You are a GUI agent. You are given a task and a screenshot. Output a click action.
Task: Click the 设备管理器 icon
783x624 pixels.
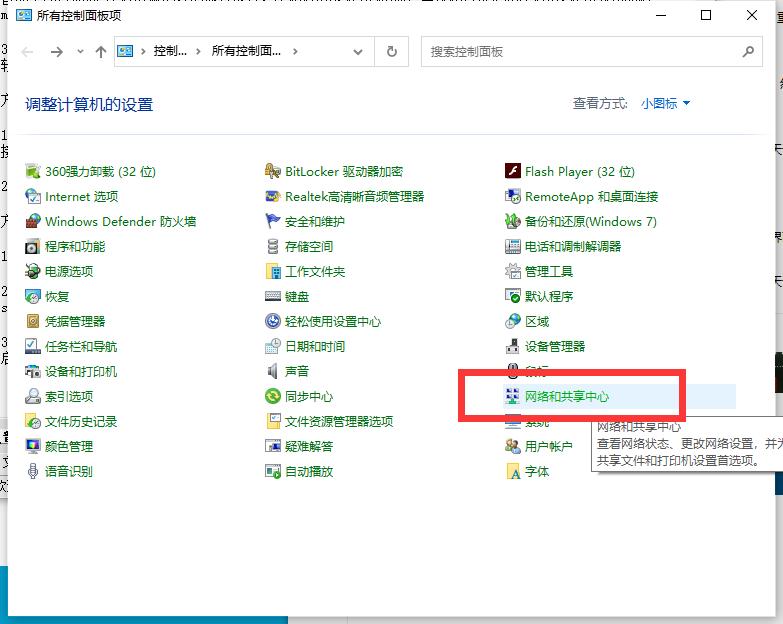[513, 347]
